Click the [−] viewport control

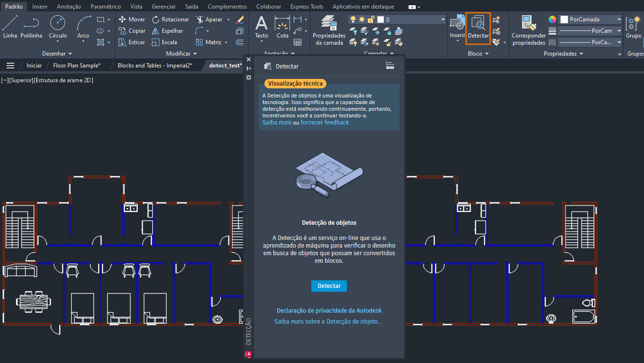5,80
